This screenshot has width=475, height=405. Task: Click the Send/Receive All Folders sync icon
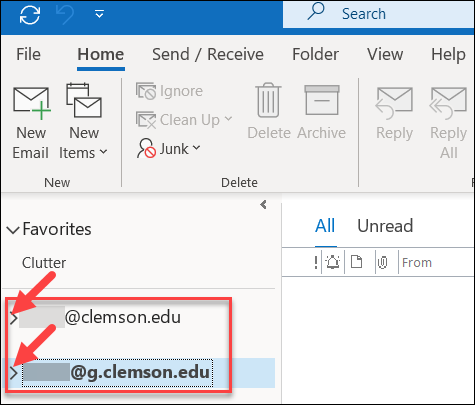pos(30,14)
